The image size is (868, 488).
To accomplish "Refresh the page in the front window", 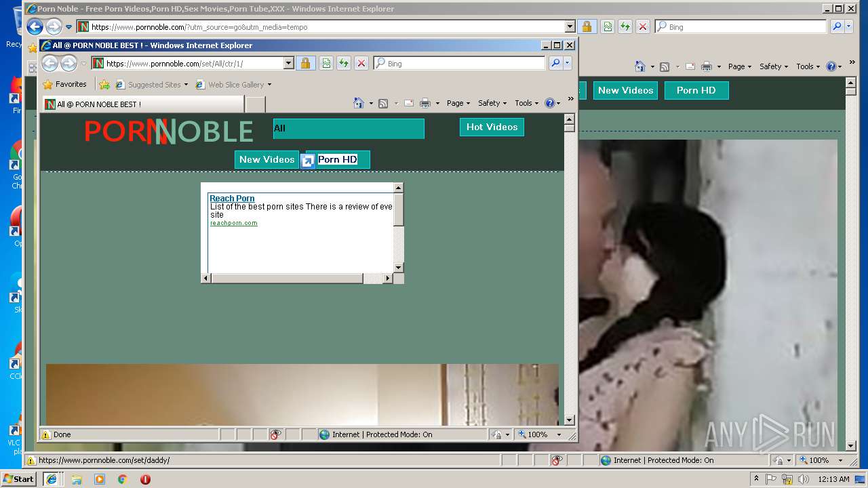I will pos(344,63).
